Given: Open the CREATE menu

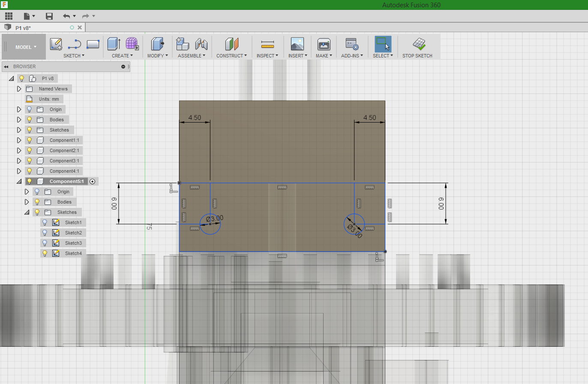Looking at the screenshot, I should 122,56.
